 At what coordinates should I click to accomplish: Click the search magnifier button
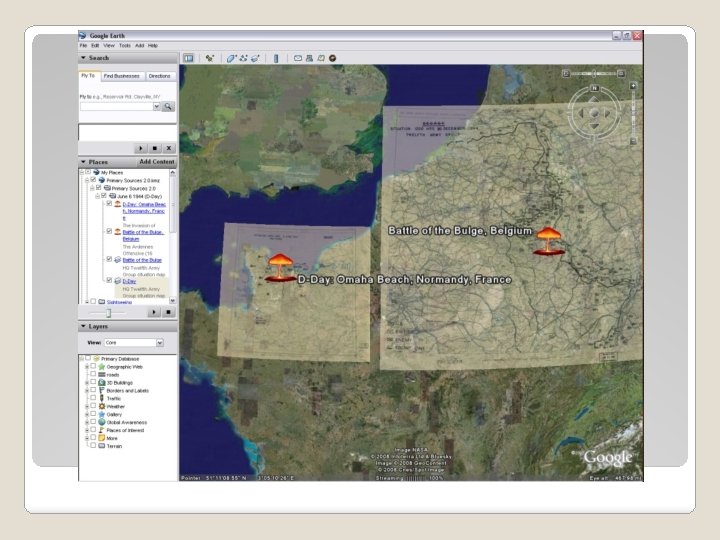tap(168, 106)
